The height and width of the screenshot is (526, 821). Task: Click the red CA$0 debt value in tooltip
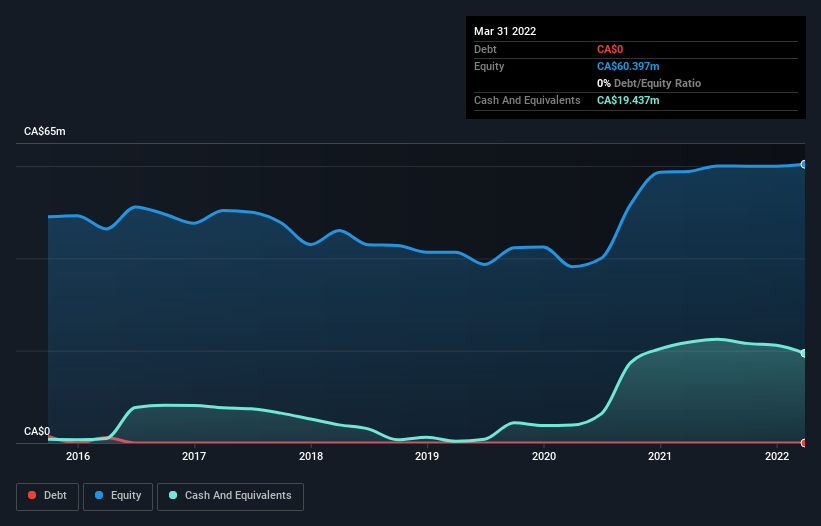610,49
